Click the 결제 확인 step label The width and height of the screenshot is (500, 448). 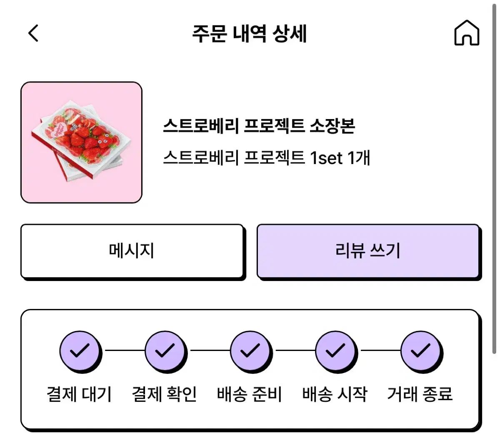pyautogui.click(x=165, y=394)
